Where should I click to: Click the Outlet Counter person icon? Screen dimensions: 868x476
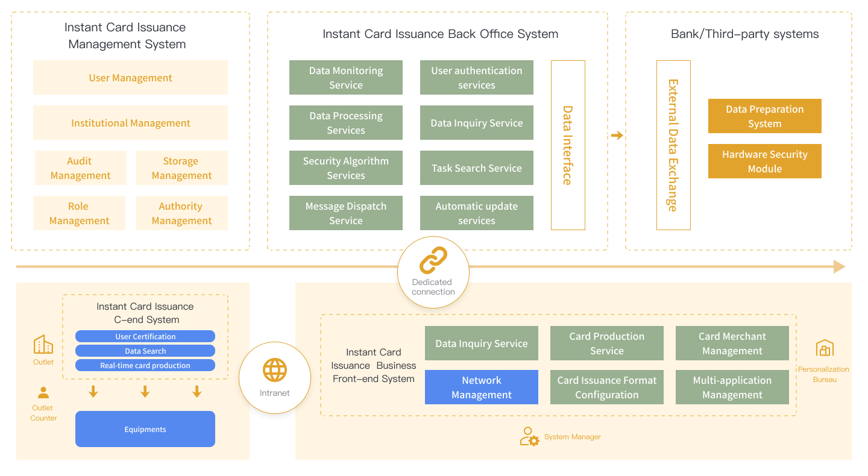pos(43,393)
